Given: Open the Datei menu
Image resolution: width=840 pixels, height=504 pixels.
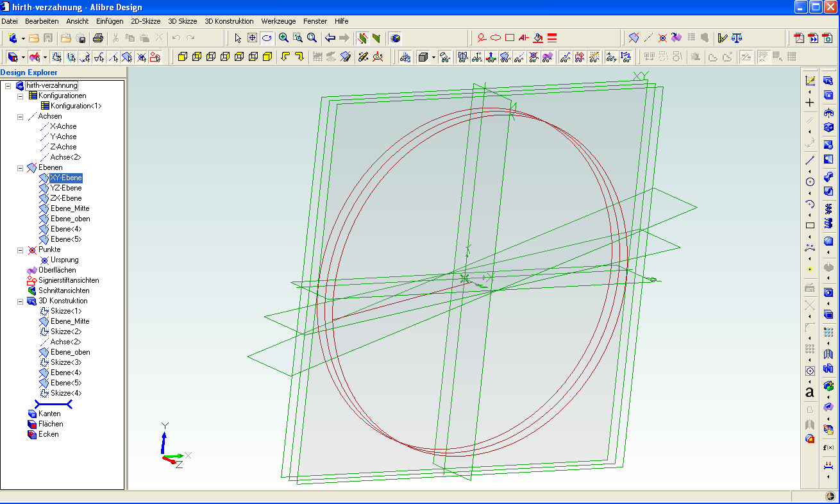Looking at the screenshot, I should click(10, 21).
